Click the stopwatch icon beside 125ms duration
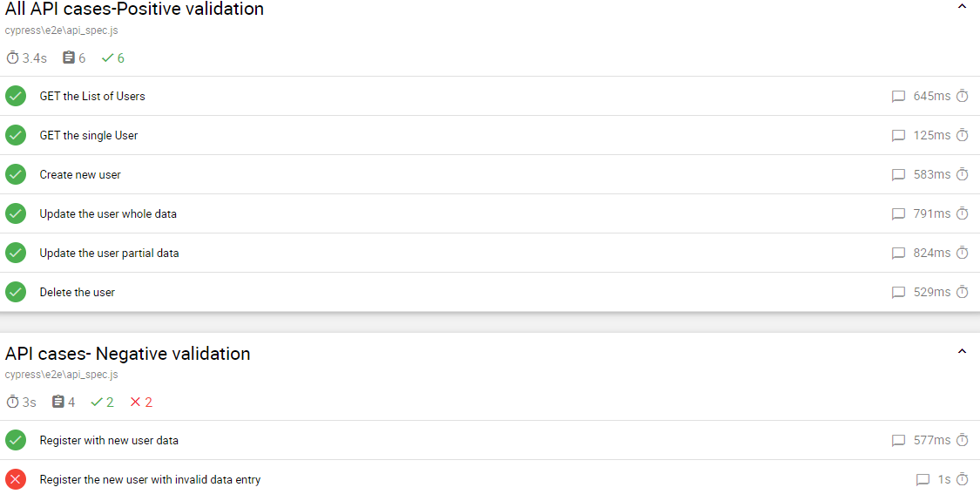980x494 pixels. (x=963, y=135)
